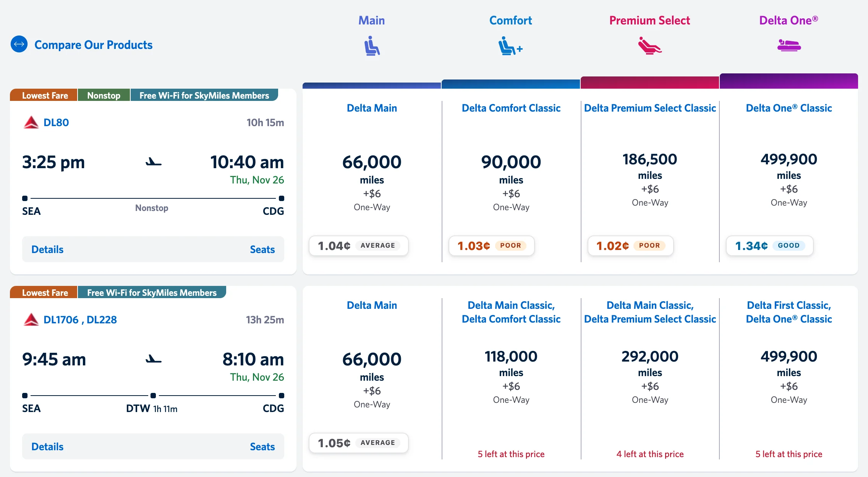Select Delta Comfort Classic 90,000 miles fare

tap(511, 183)
